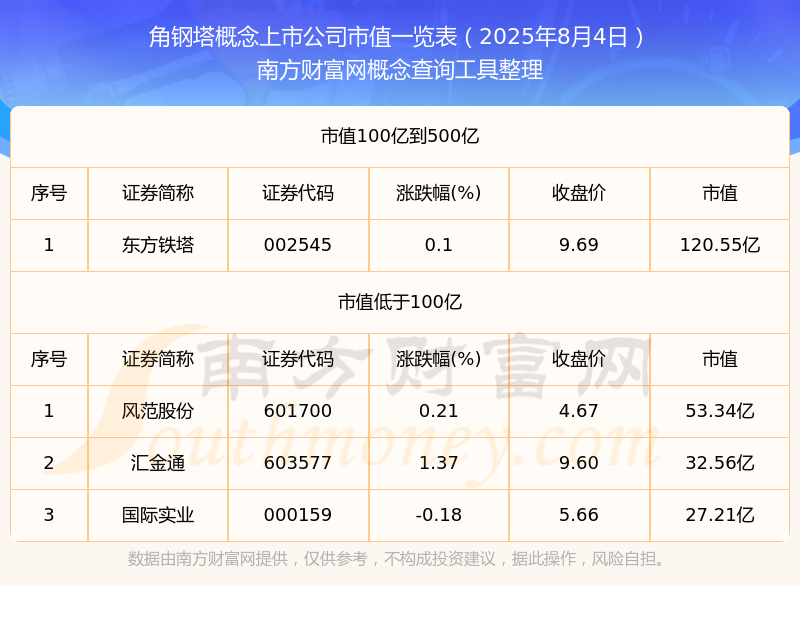Click the 涨跌幅(%) header in the second table

tap(439, 359)
